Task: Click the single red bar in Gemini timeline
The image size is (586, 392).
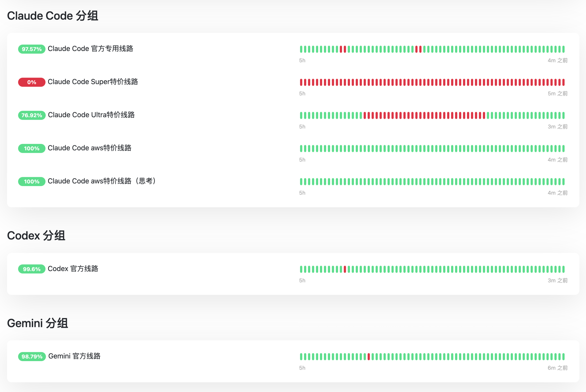Action: tap(369, 357)
